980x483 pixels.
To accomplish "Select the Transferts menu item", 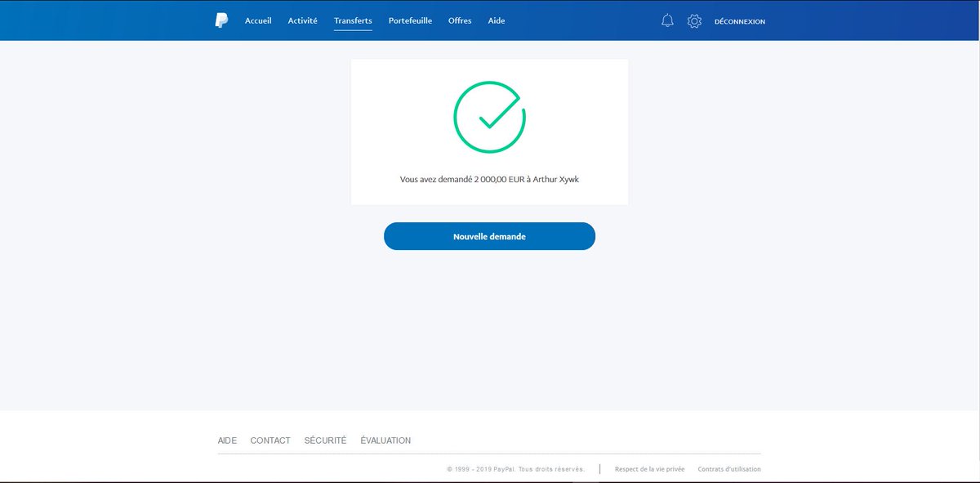I will pos(353,20).
